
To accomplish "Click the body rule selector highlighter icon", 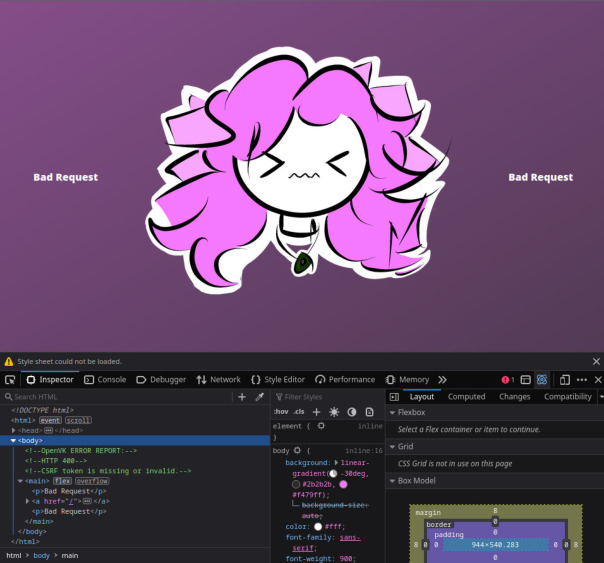I will [x=297, y=450].
